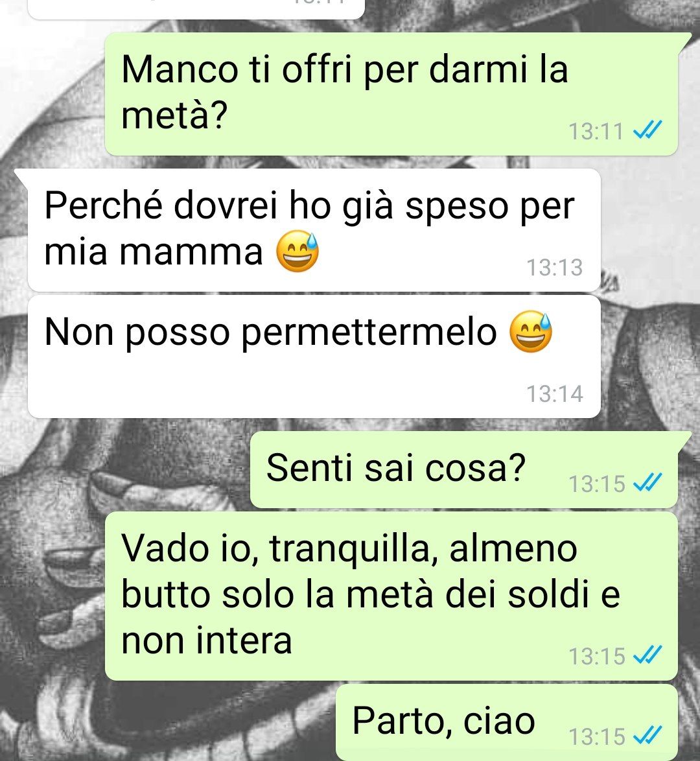The width and height of the screenshot is (700, 761).
Task: Click the sweat-smile emoji after 'mia mamma'
Action: point(297,251)
